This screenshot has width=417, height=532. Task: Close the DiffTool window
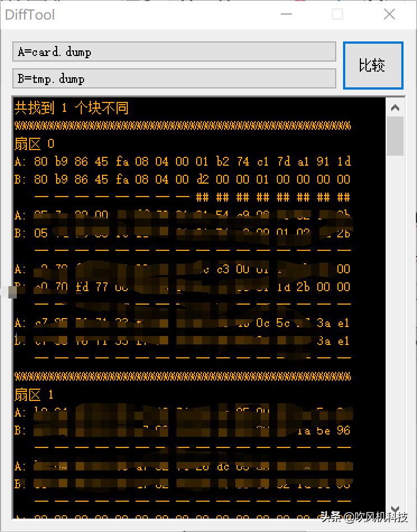[390, 15]
